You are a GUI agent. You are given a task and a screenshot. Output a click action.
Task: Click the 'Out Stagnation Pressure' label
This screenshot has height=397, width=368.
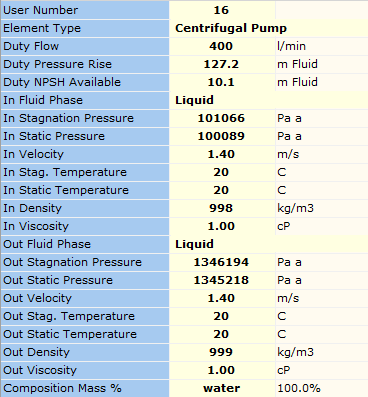coord(73,262)
